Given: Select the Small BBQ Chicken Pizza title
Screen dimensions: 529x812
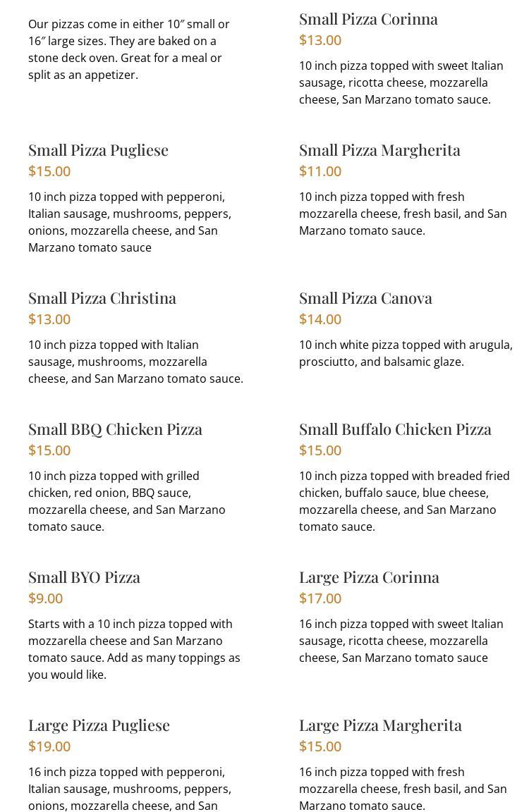Looking at the screenshot, I should (x=115, y=429).
